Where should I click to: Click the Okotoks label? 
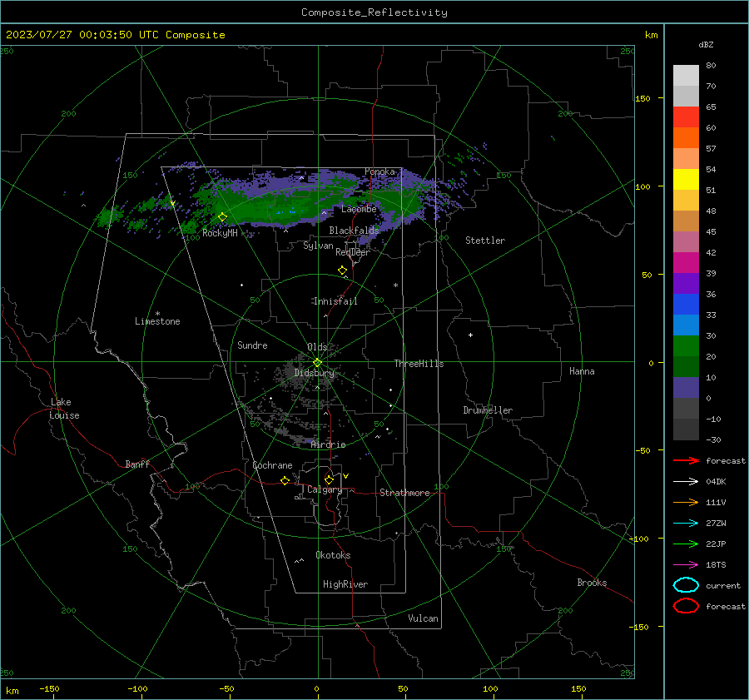click(333, 555)
